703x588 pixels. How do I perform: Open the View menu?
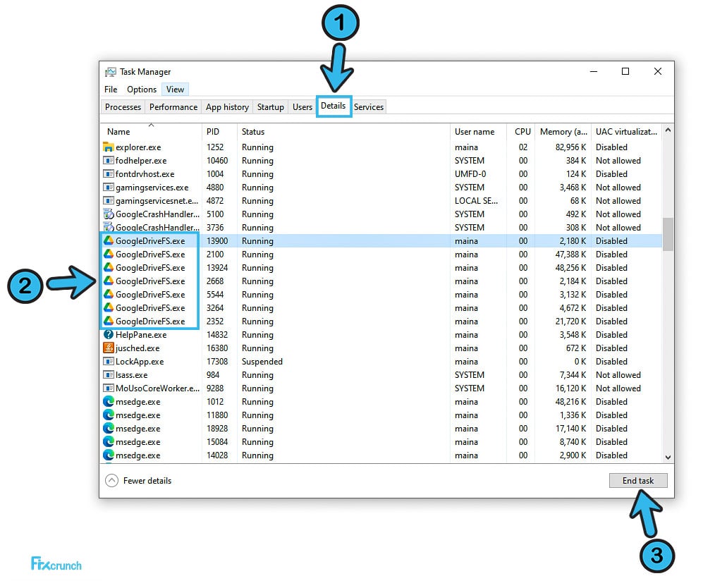pyautogui.click(x=176, y=89)
